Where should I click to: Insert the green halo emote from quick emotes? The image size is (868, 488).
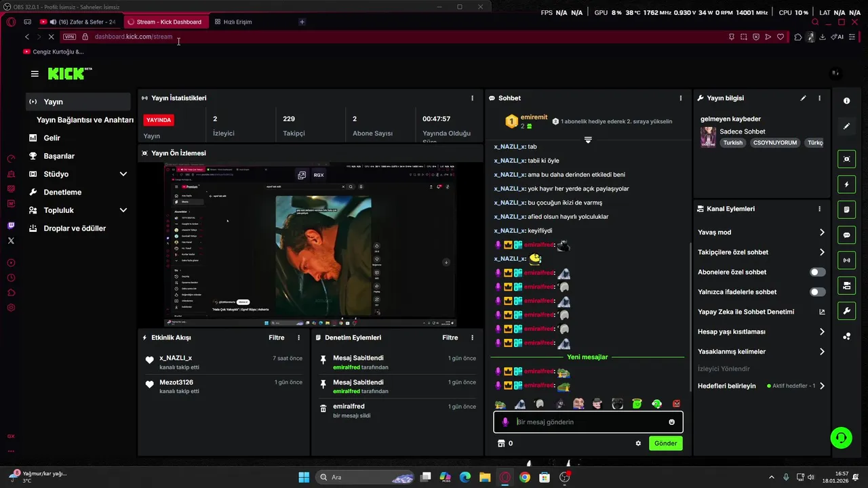(x=637, y=404)
